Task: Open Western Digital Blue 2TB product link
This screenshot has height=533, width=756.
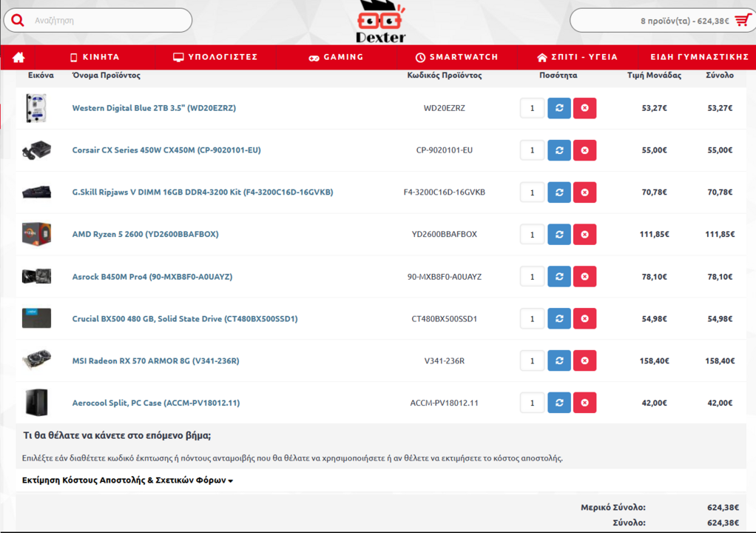Action: [154, 108]
